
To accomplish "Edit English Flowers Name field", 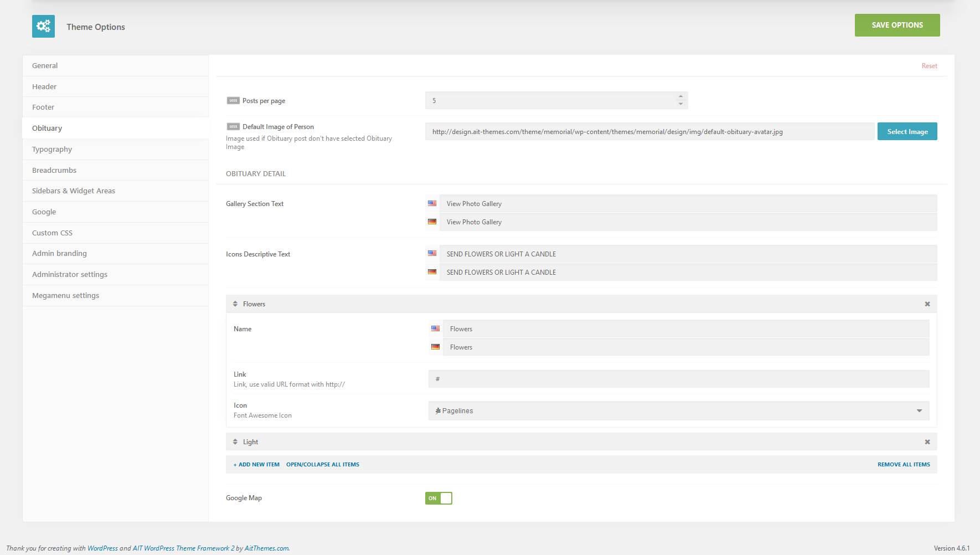I will click(686, 328).
